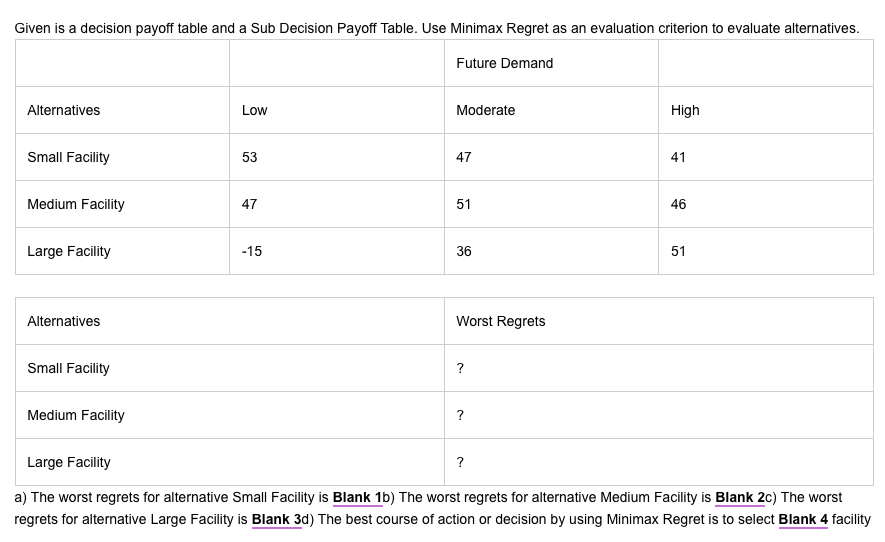Click the Worst Regrets column header
This screenshot has height=542, width=885.
pyautogui.click(x=659, y=321)
